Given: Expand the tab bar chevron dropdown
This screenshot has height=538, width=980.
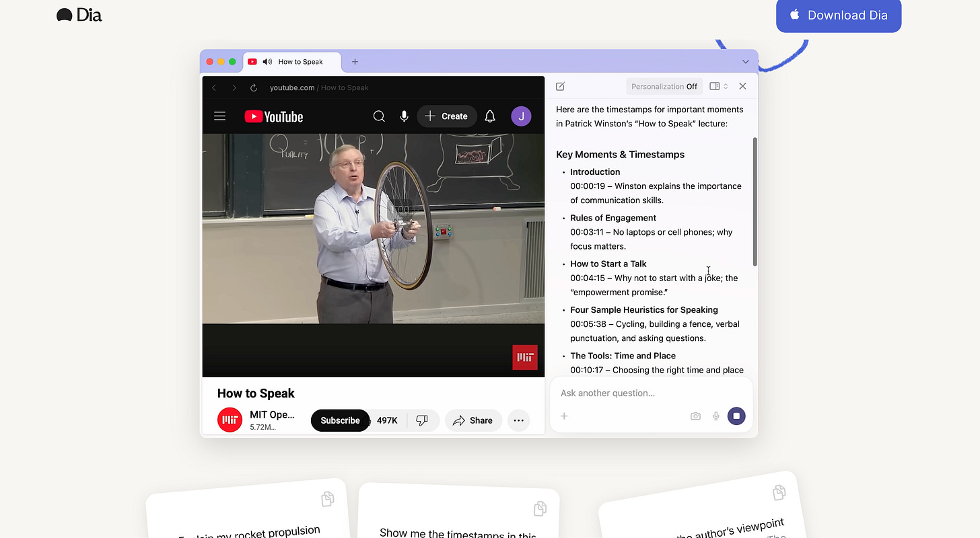Looking at the screenshot, I should [745, 62].
